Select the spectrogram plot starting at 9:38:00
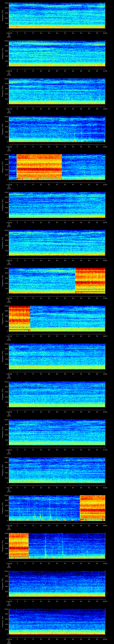 point(57,357)
